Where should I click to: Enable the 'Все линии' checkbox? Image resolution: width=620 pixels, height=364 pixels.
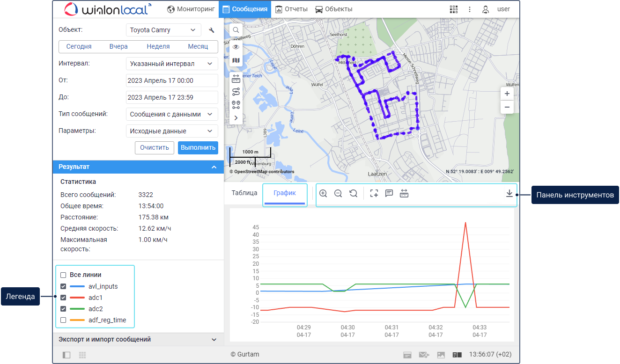click(x=63, y=275)
